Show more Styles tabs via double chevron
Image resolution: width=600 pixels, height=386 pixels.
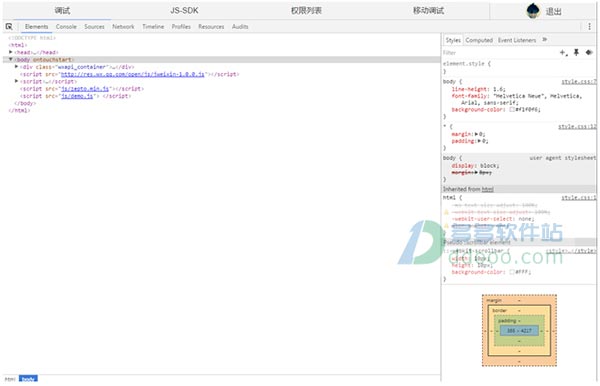click(x=545, y=39)
